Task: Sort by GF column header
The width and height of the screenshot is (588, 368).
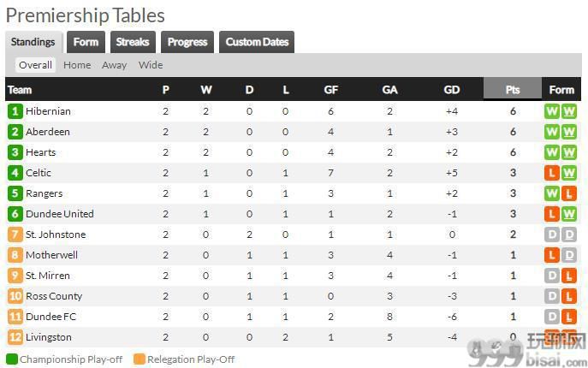Action: tap(330, 90)
